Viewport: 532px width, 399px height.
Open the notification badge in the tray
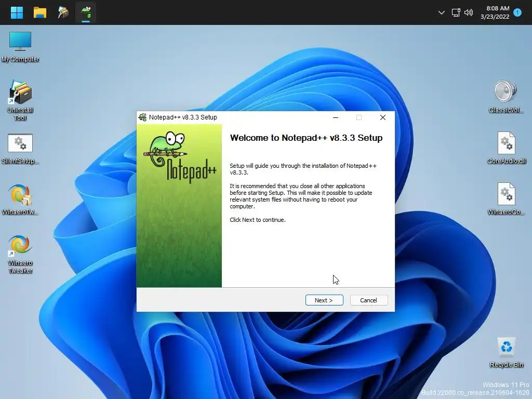coord(517,12)
